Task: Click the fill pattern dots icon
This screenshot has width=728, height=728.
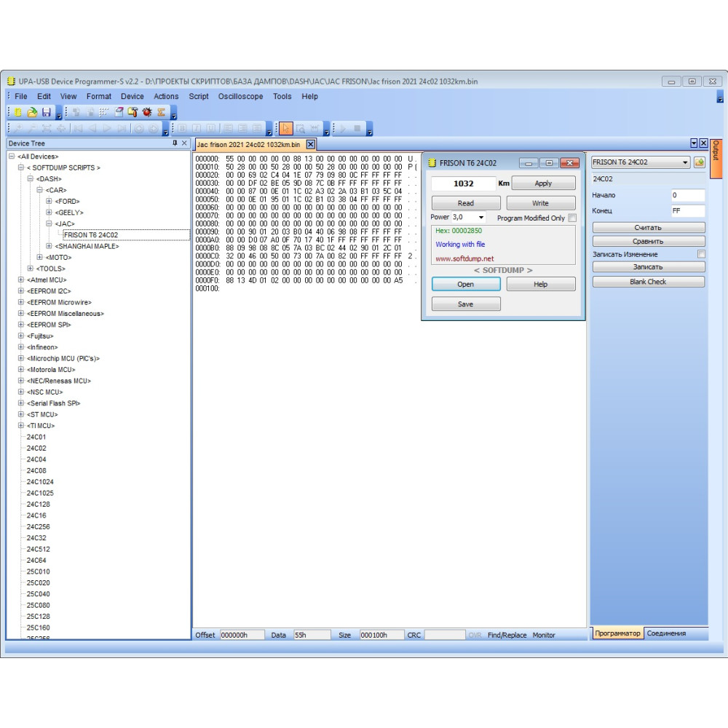Action: tap(103, 112)
